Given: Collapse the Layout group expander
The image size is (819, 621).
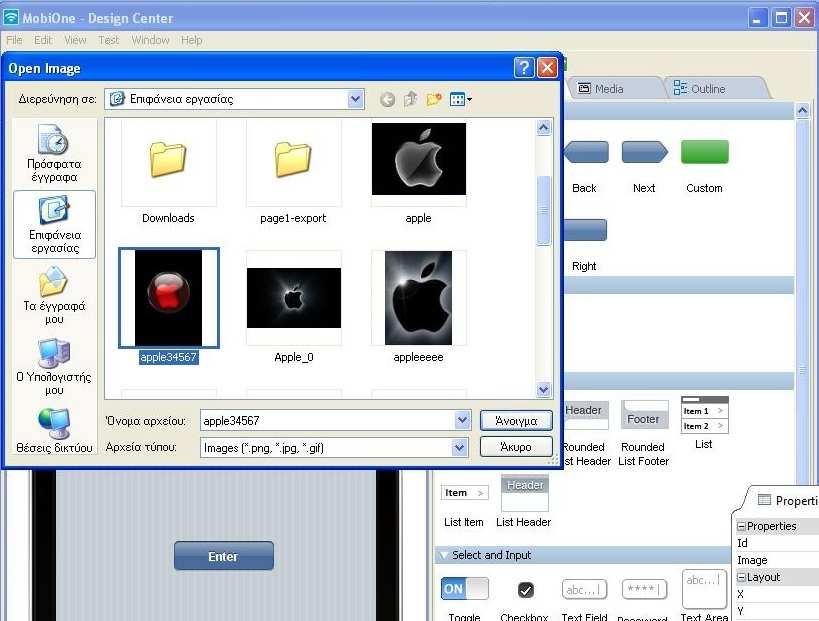Looking at the screenshot, I should pyautogui.click(x=741, y=577).
